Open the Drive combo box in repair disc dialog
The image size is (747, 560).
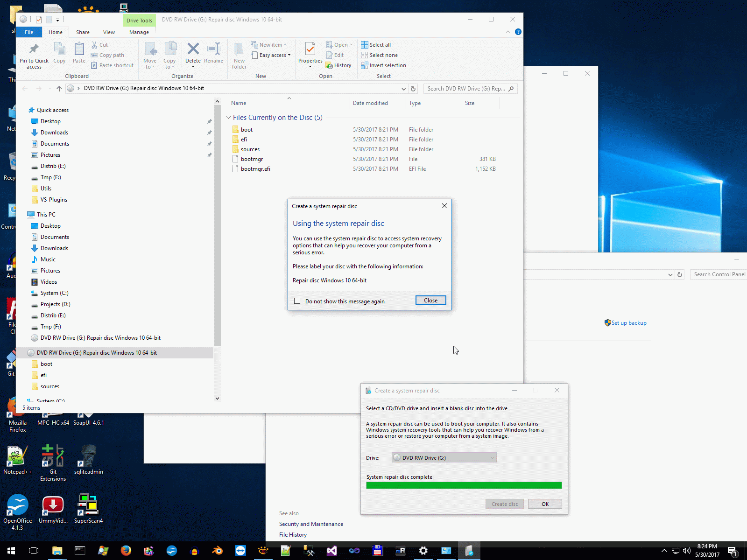[x=444, y=458]
